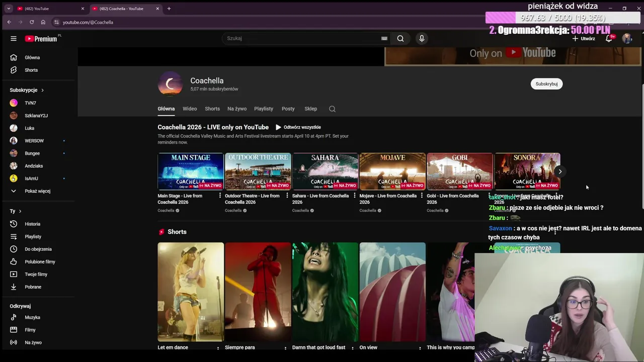Select the Playlisty channel tab

click(x=264, y=109)
